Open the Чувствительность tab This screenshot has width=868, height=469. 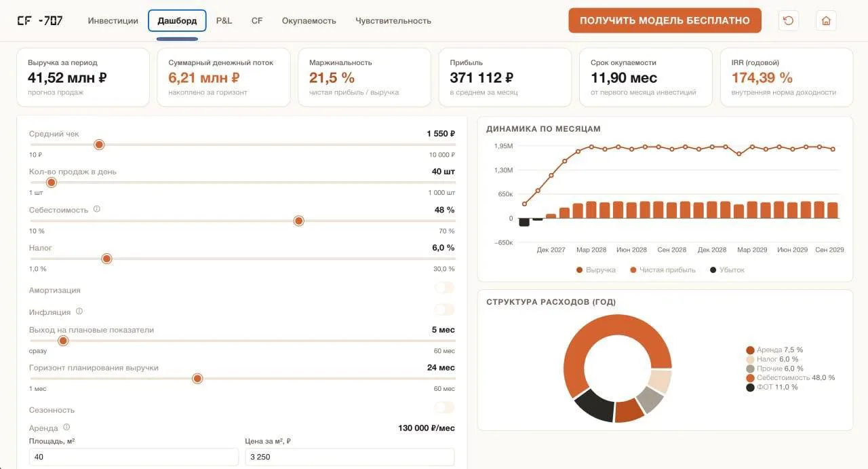click(393, 20)
